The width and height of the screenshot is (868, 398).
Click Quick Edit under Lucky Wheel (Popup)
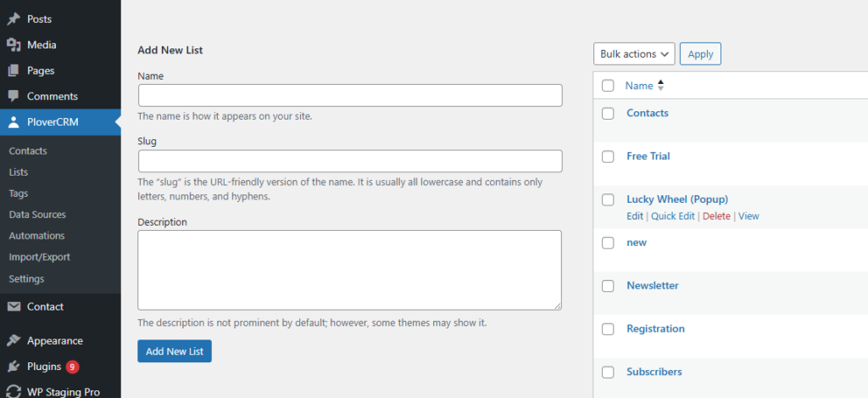click(673, 216)
